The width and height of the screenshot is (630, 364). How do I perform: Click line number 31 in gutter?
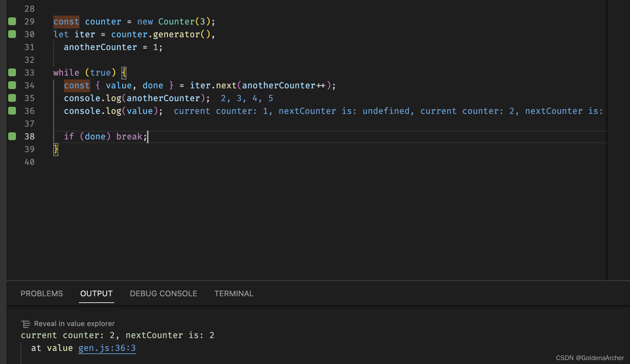point(29,47)
